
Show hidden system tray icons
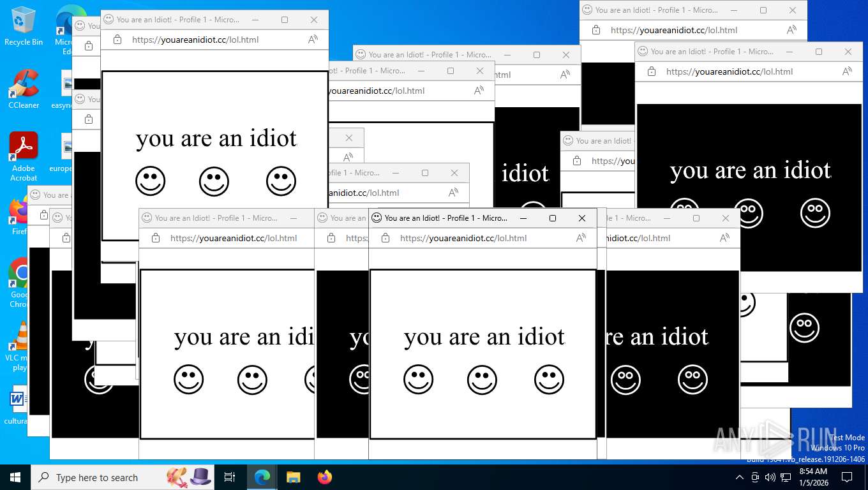point(740,477)
